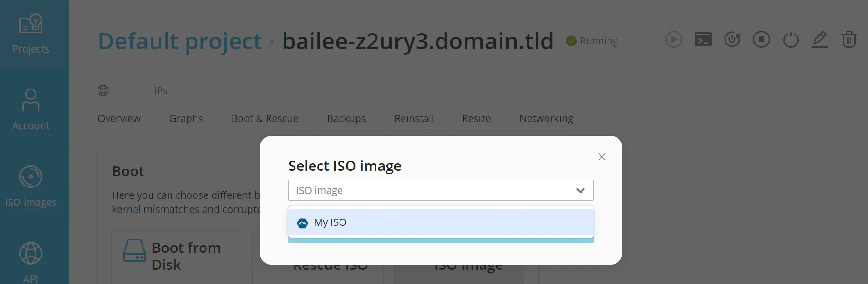868x284 pixels.
Task: Switch to the Graphs tab
Action: pos(186,118)
